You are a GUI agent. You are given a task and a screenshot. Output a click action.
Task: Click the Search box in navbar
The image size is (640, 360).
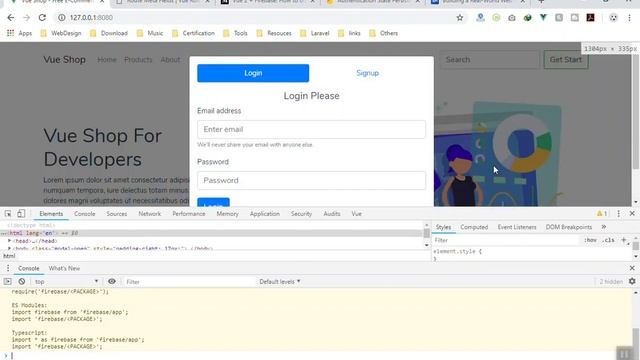coord(490,60)
